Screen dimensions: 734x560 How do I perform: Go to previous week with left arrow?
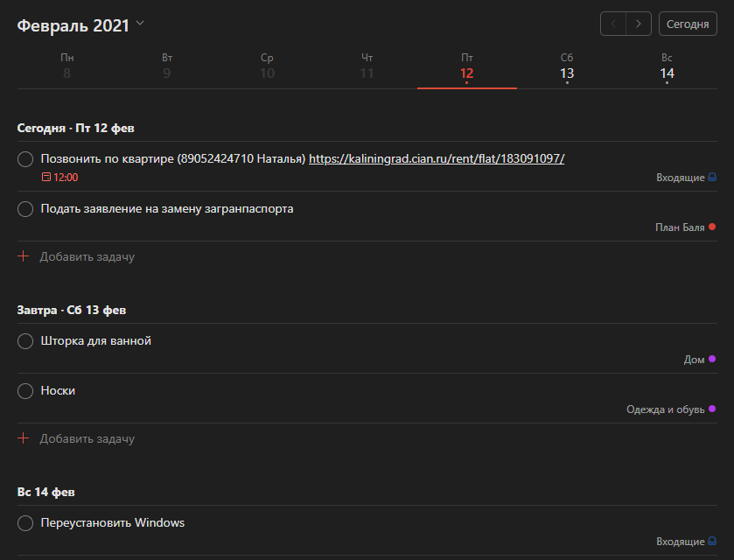613,24
